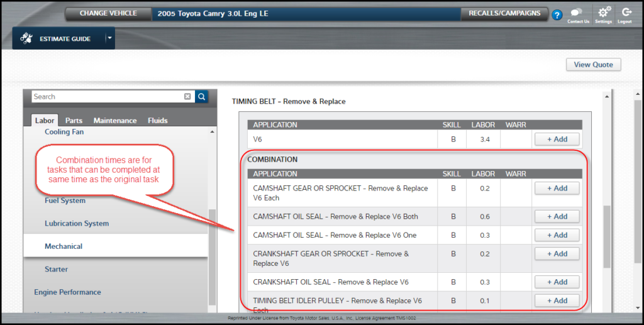The height and width of the screenshot is (325, 644).
Task: Open Contact Us chat icon
Action: (578, 13)
